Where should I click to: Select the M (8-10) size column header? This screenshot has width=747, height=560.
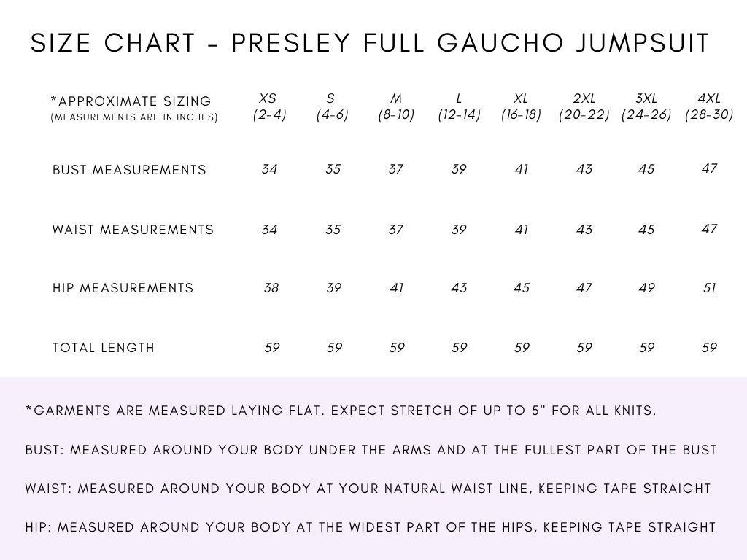click(x=396, y=106)
